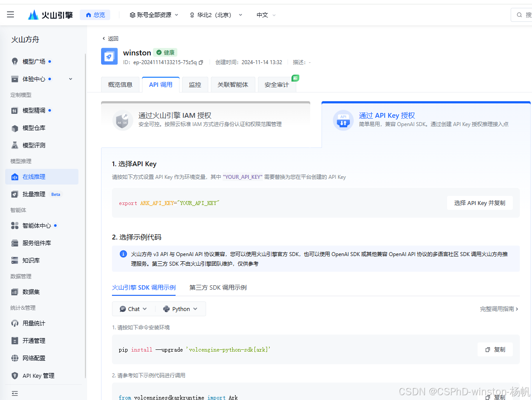
Task: Open API Key 管理 in sidebar
Action: (42, 376)
